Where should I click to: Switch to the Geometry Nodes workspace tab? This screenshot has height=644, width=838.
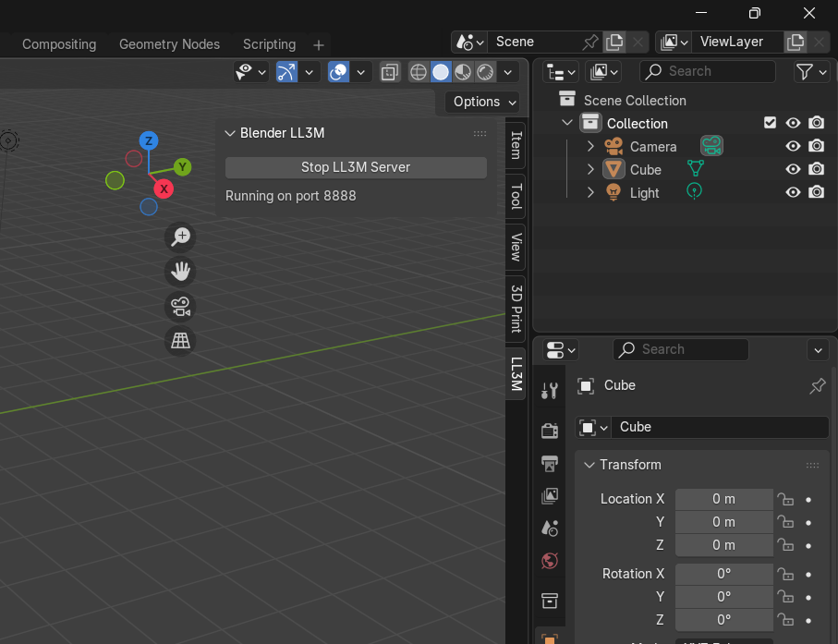[169, 44]
